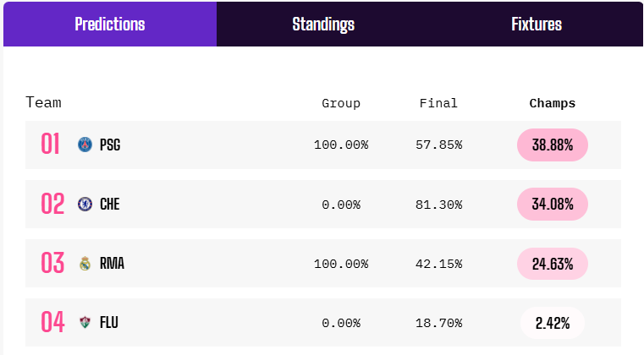Image resolution: width=644 pixels, height=355 pixels.
Task: Click the Fluminense club crest icon
Action: (85, 322)
